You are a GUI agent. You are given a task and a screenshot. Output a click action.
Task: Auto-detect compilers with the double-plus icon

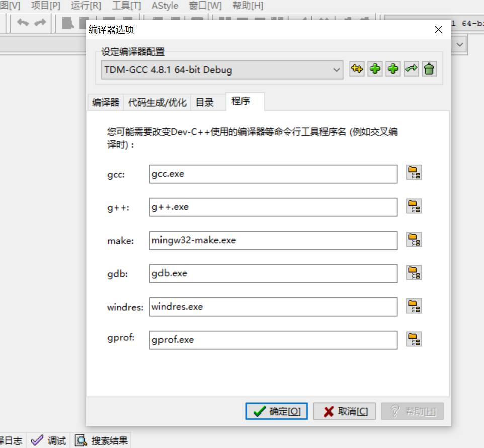357,69
